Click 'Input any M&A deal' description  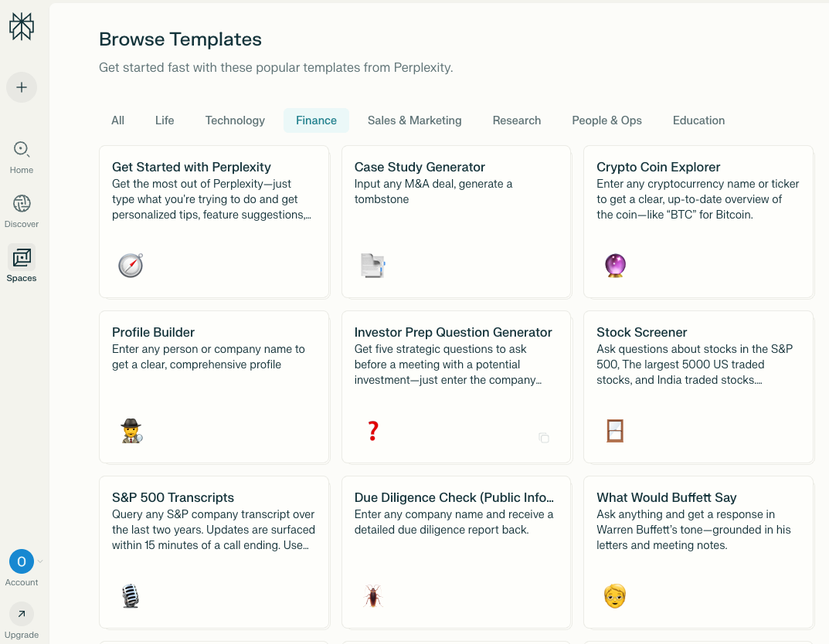433,192
